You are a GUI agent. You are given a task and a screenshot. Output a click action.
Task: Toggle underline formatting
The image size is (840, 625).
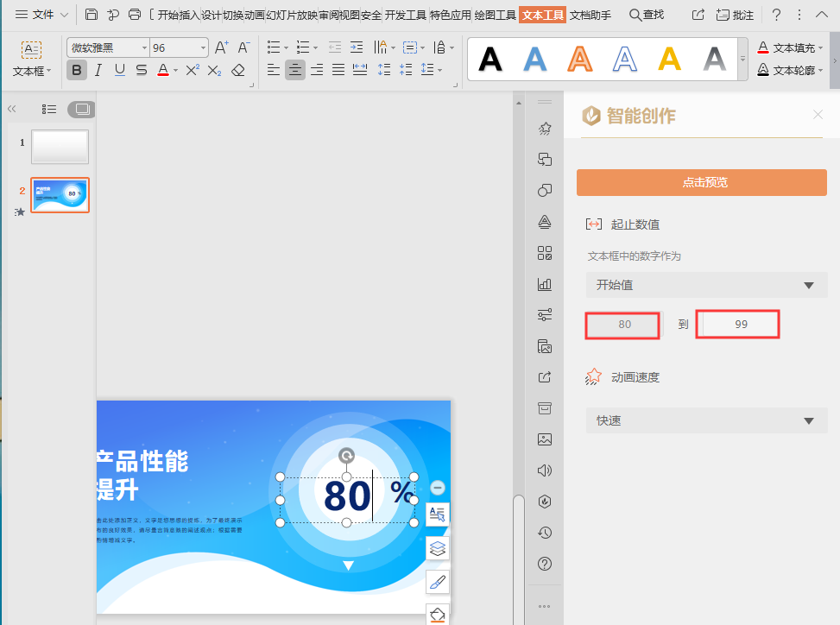click(x=120, y=70)
